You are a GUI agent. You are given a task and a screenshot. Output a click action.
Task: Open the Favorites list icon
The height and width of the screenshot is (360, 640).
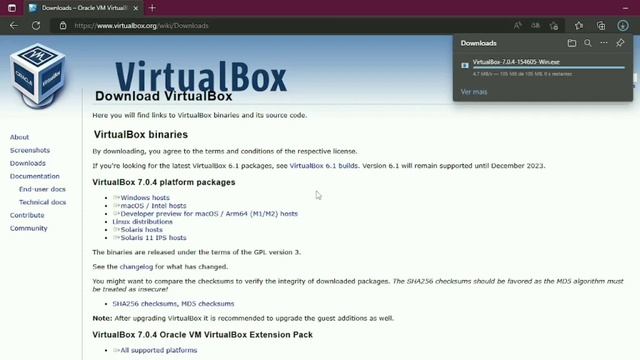point(579,26)
